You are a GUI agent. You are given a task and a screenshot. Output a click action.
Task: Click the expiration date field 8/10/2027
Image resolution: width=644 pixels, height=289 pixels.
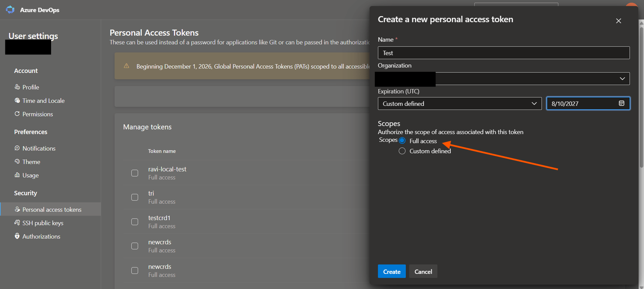pyautogui.click(x=588, y=104)
